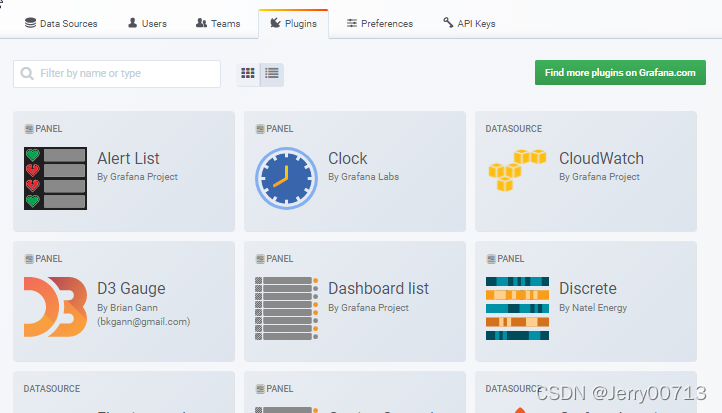Click the By Brian Gann author text
The image size is (722, 413).
[x=128, y=308]
